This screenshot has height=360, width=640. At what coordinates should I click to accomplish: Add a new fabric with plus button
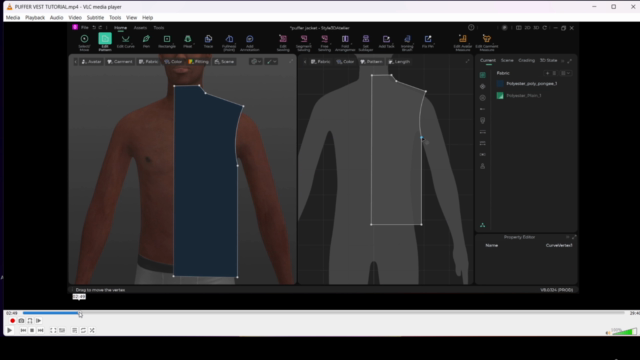(x=547, y=73)
